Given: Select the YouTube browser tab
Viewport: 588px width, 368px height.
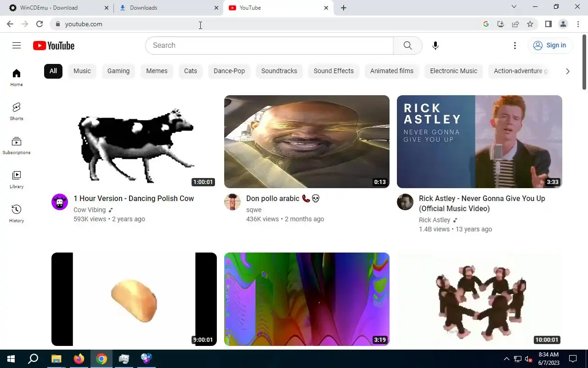Looking at the screenshot, I should click(278, 8).
